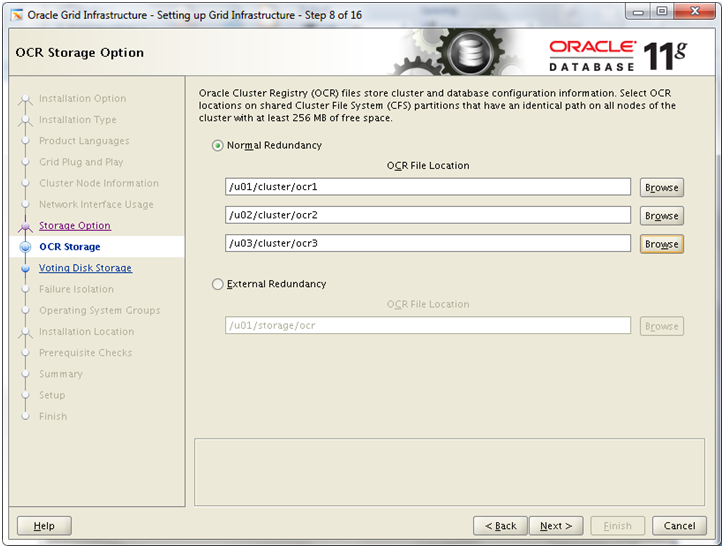Go back with the Back button
This screenshot has width=724, height=548.
(500, 526)
